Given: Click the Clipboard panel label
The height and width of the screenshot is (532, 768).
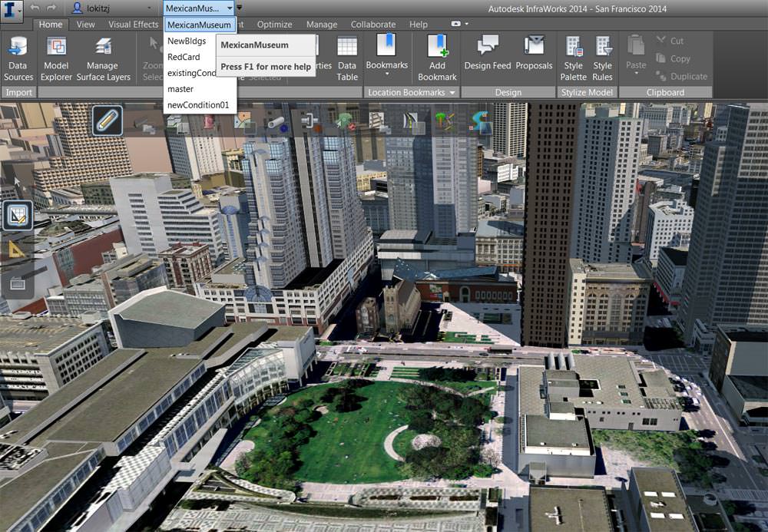Looking at the screenshot, I should [665, 92].
